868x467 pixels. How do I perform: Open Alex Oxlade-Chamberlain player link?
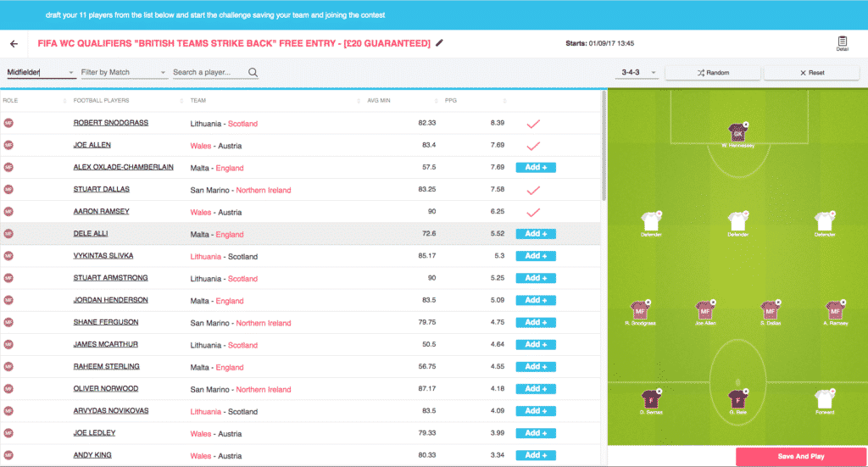(x=124, y=167)
